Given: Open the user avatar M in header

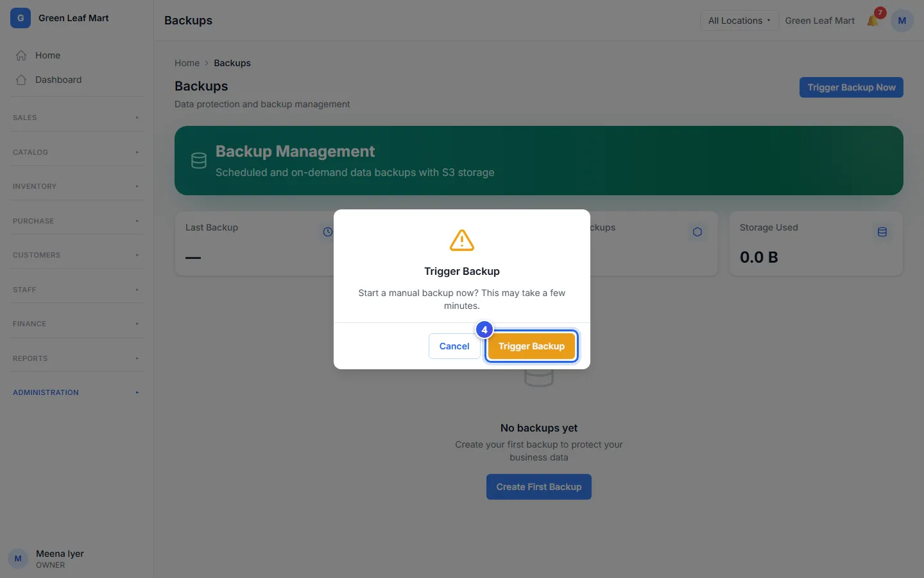Looking at the screenshot, I should [x=902, y=21].
